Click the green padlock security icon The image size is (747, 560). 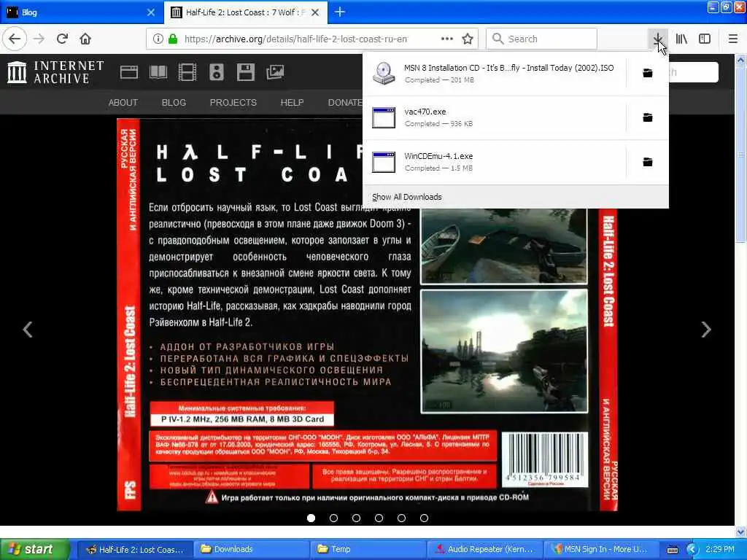pyautogui.click(x=172, y=39)
